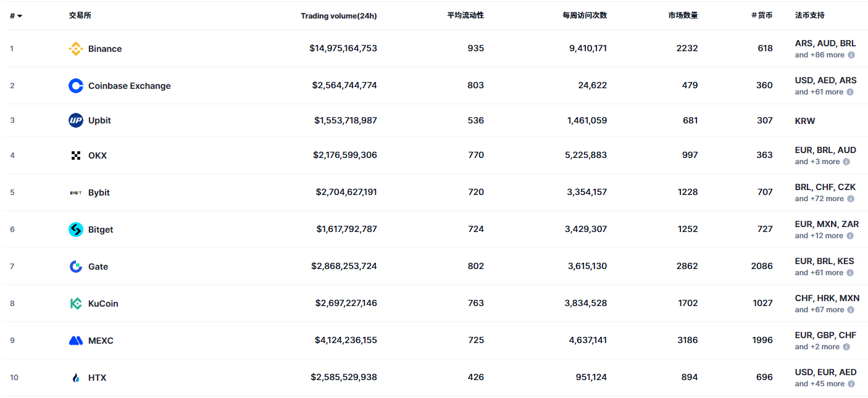Sort by 平均流动性 column header
The width and height of the screenshot is (868, 398).
click(465, 15)
